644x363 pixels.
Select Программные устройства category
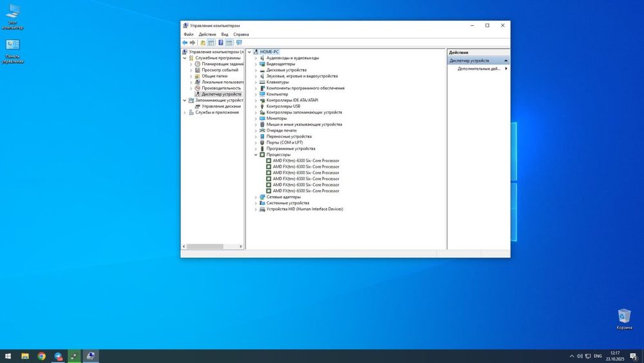(x=291, y=148)
